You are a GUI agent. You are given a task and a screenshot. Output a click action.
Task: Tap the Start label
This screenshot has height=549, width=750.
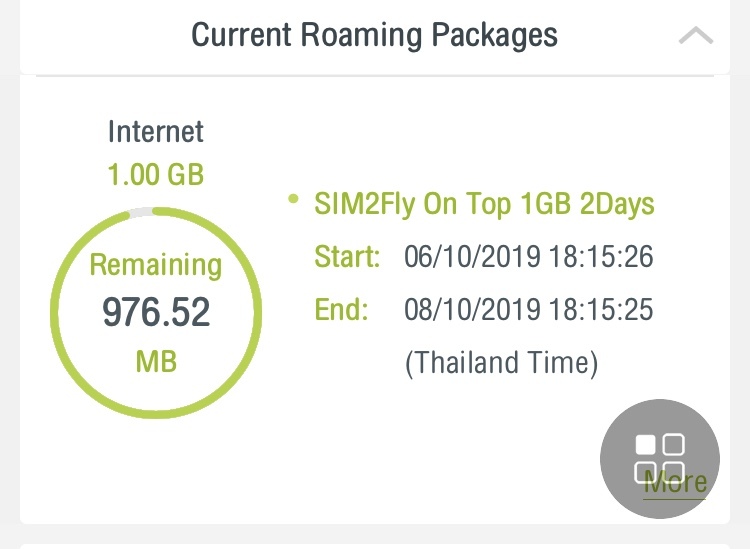click(x=348, y=257)
